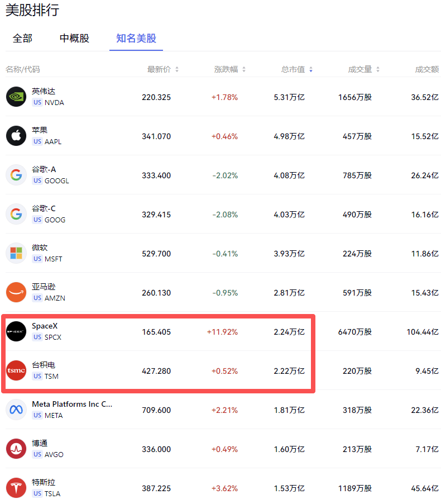Click the Meta logo icon
Image resolution: width=441 pixels, height=504 pixels.
pyautogui.click(x=16, y=410)
